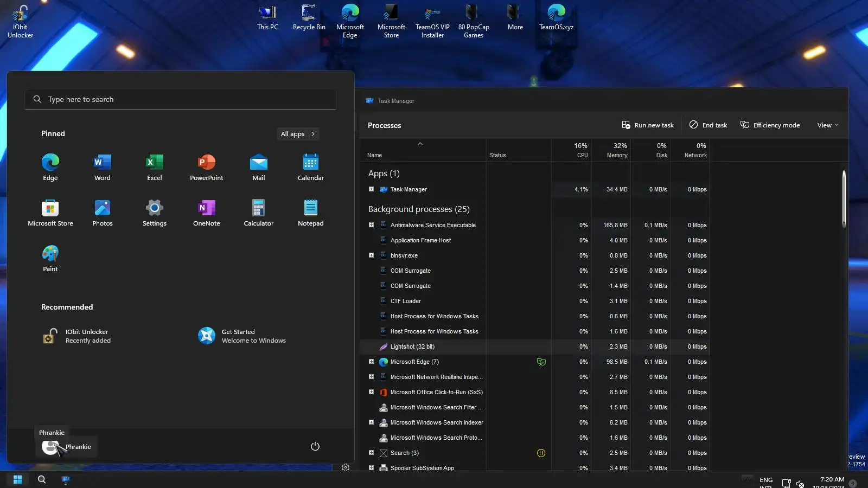This screenshot has width=868, height=488.
Task: Open the Phrankie user account button
Action: coord(67,447)
